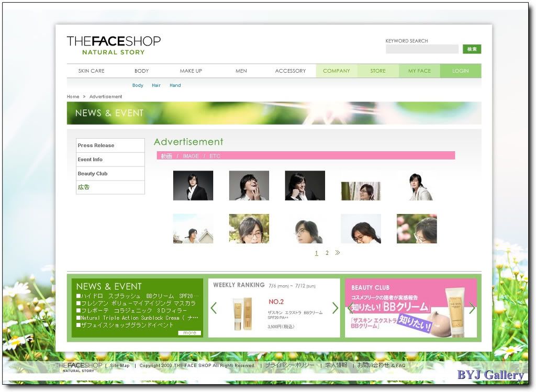The width and height of the screenshot is (536, 392).
Task: Click the next-pages double arrow icon
Action: tap(338, 253)
